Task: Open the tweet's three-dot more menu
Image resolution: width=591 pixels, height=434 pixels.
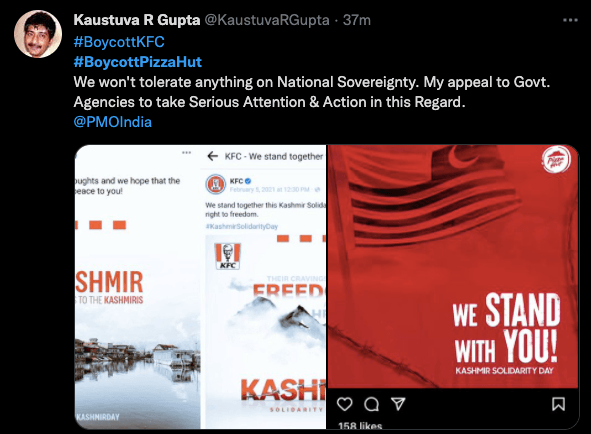Action: pyautogui.click(x=570, y=20)
